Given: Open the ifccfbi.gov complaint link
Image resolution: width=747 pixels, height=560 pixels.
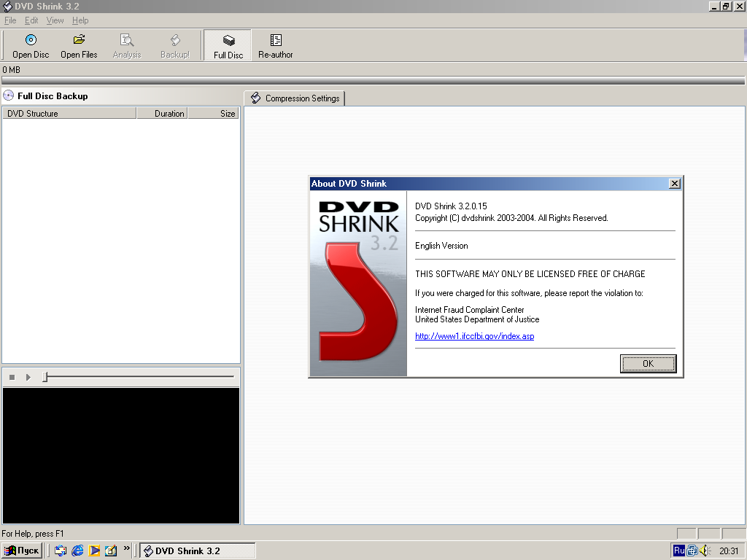Looking at the screenshot, I should (x=474, y=336).
